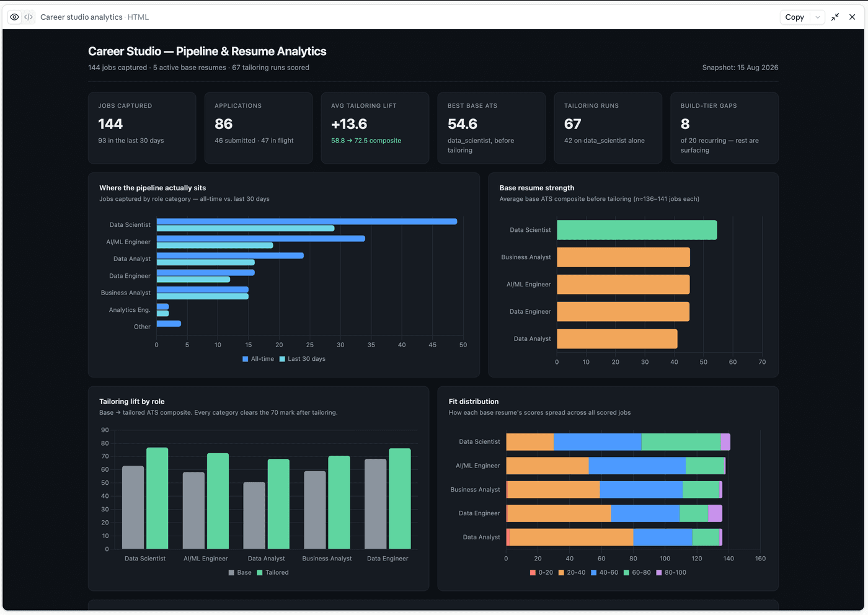The width and height of the screenshot is (868, 615).
Task: Click the Tailoring Runs value 67
Action: tap(573, 124)
